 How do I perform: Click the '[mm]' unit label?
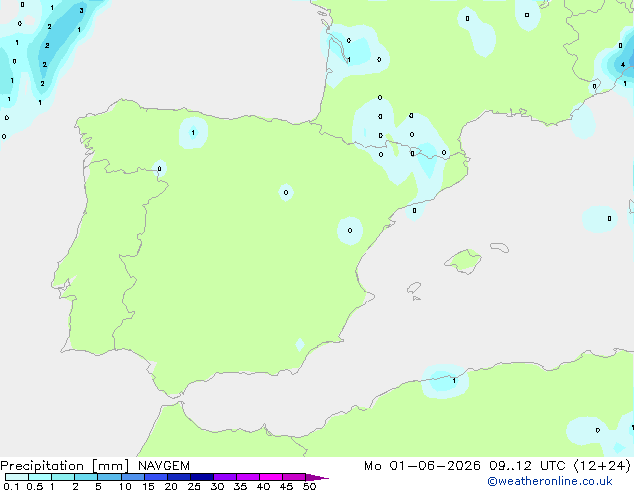point(111,466)
